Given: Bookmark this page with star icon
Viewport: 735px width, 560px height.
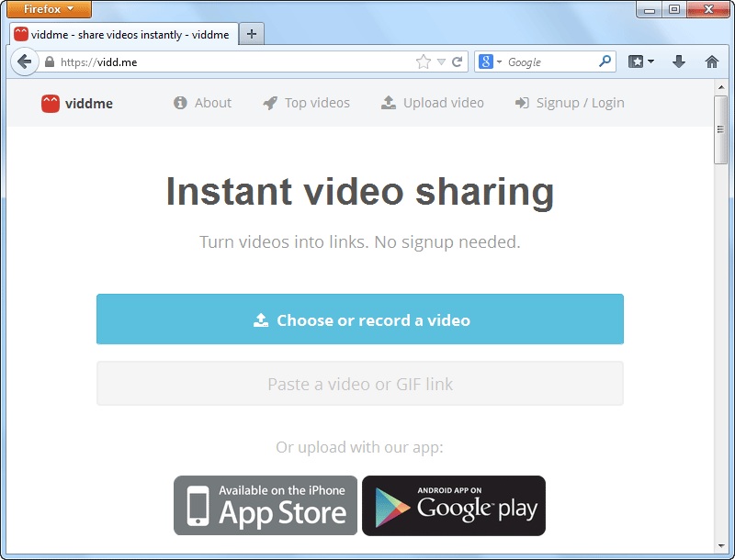Looking at the screenshot, I should click(x=423, y=62).
